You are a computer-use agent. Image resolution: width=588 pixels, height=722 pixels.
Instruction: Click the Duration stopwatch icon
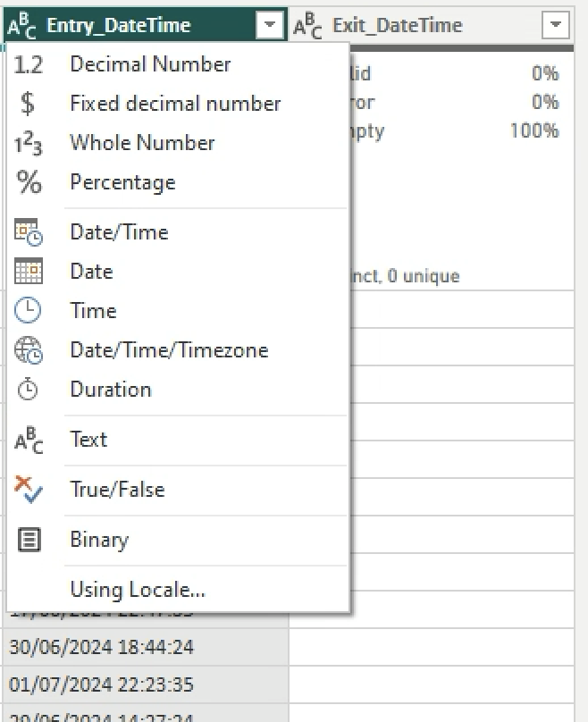(x=29, y=390)
